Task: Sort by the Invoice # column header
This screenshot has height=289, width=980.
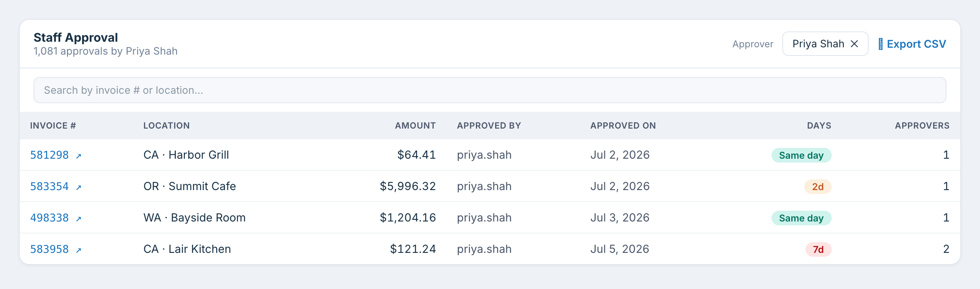Action: click(53, 126)
